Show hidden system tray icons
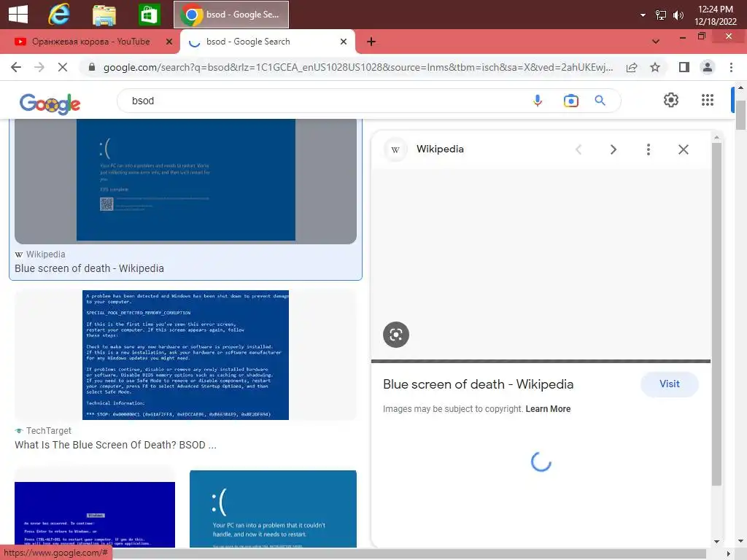The height and width of the screenshot is (560, 747). (643, 15)
